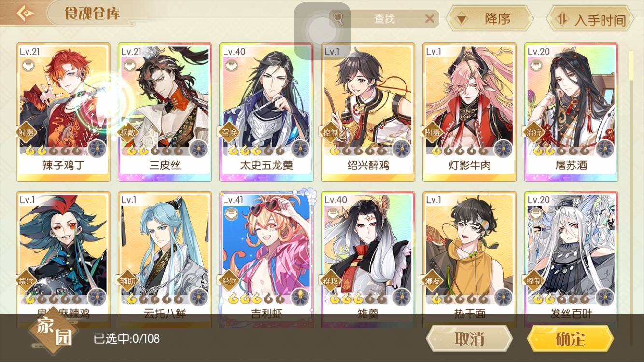Click the flower badge on 屠苏酒 card
The height and width of the screenshot is (362, 644).
pyautogui.click(x=605, y=149)
